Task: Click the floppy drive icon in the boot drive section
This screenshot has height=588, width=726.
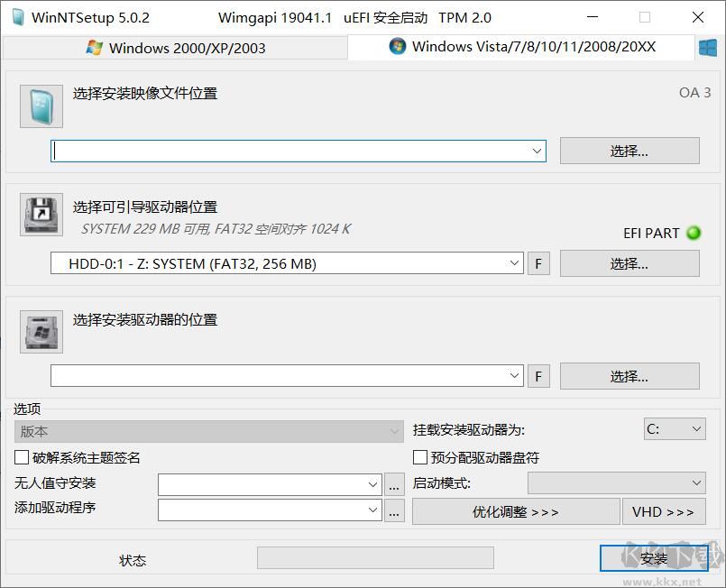Action: (40, 215)
